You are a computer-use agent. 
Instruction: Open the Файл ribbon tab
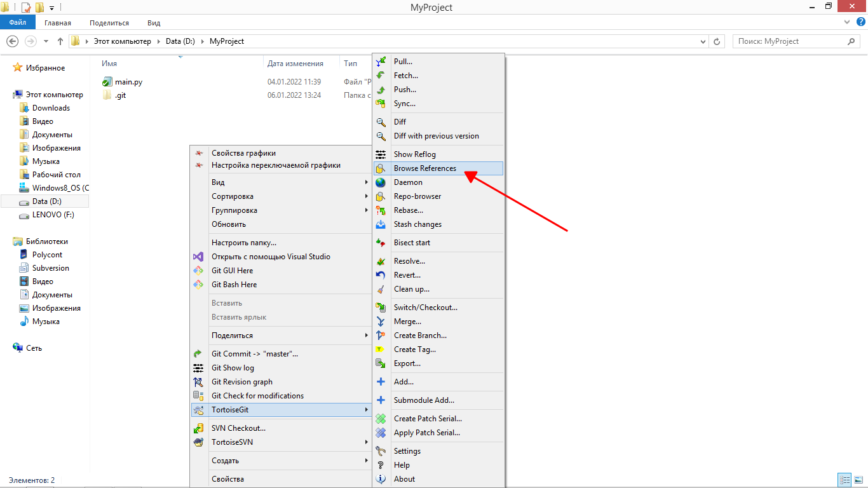click(x=18, y=22)
